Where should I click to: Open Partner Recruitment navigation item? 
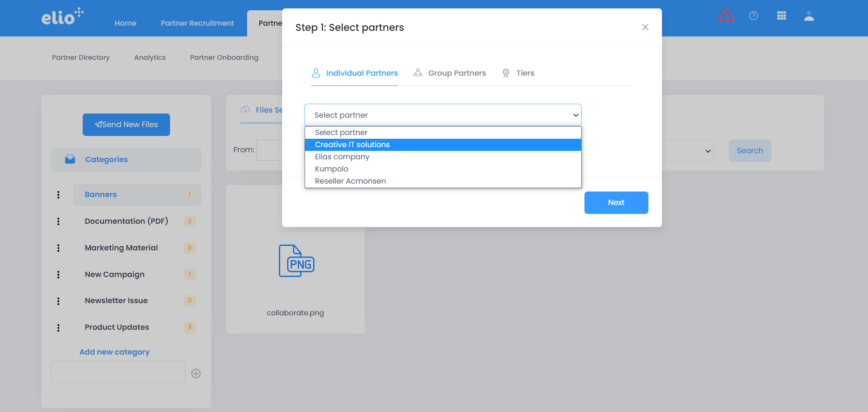[197, 23]
